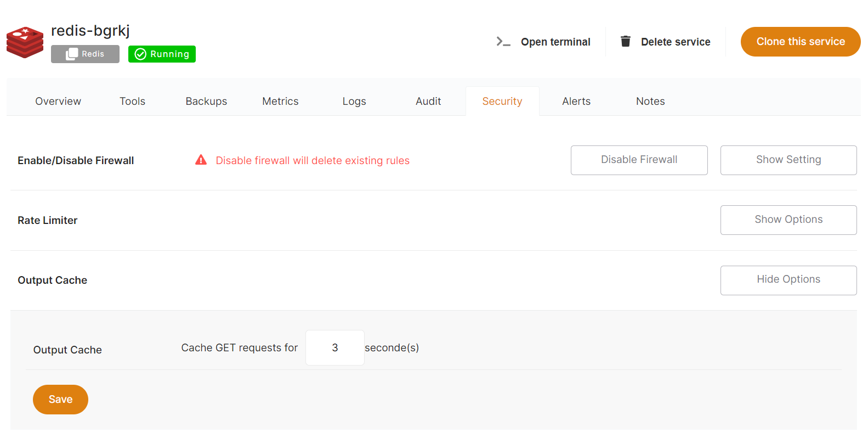
Task: Open the Audit tab
Action: tap(428, 102)
